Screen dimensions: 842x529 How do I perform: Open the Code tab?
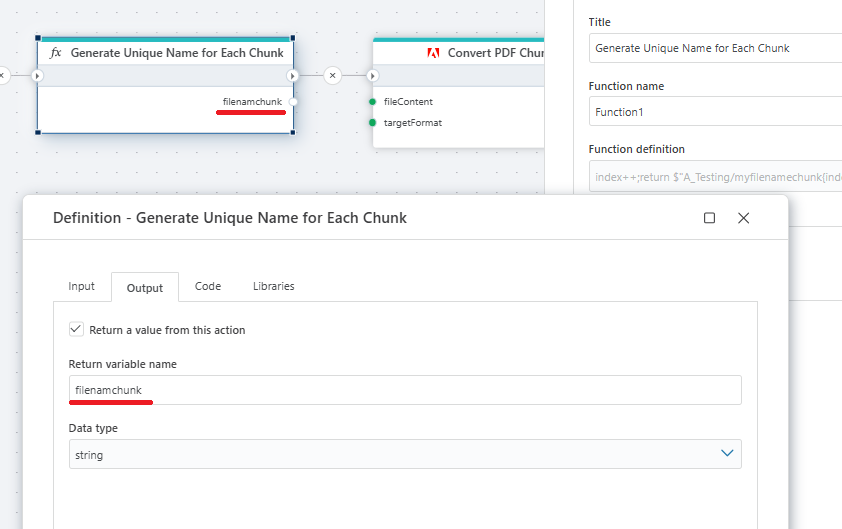[x=208, y=286]
